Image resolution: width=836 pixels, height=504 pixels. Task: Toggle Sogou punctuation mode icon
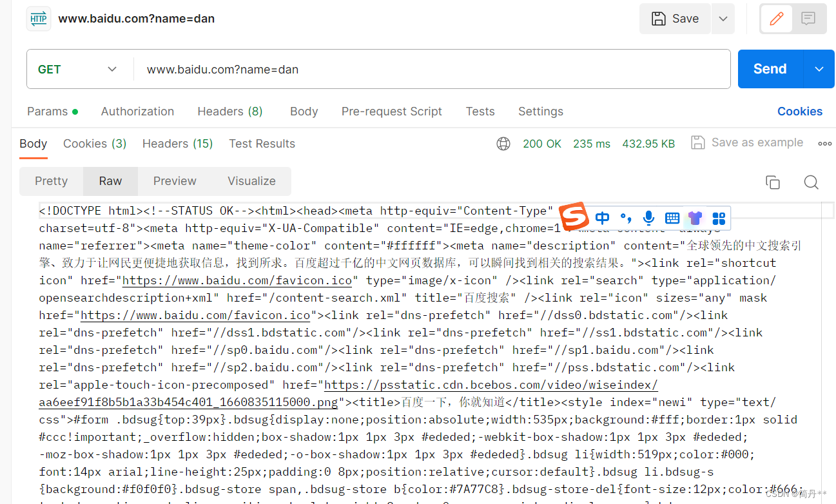pyautogui.click(x=626, y=218)
